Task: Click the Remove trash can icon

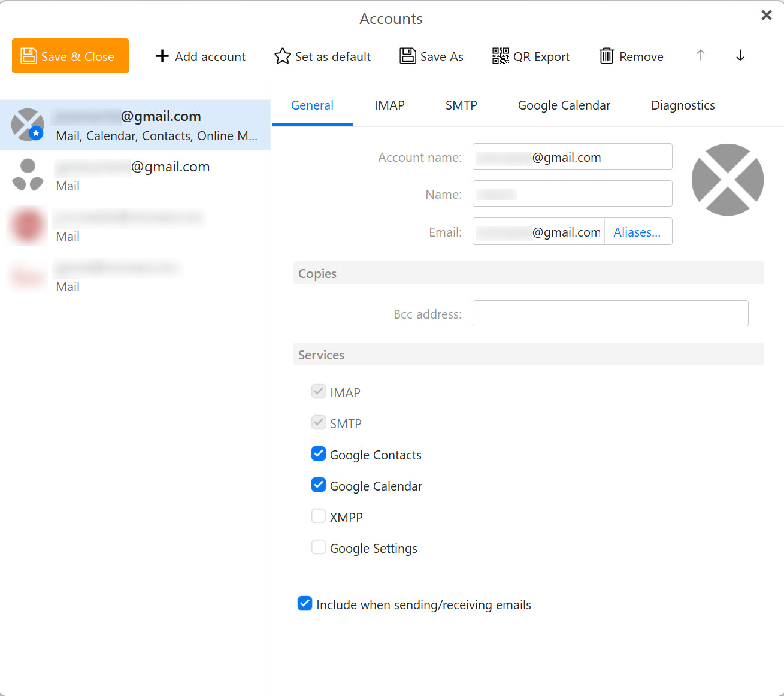Action: [606, 56]
